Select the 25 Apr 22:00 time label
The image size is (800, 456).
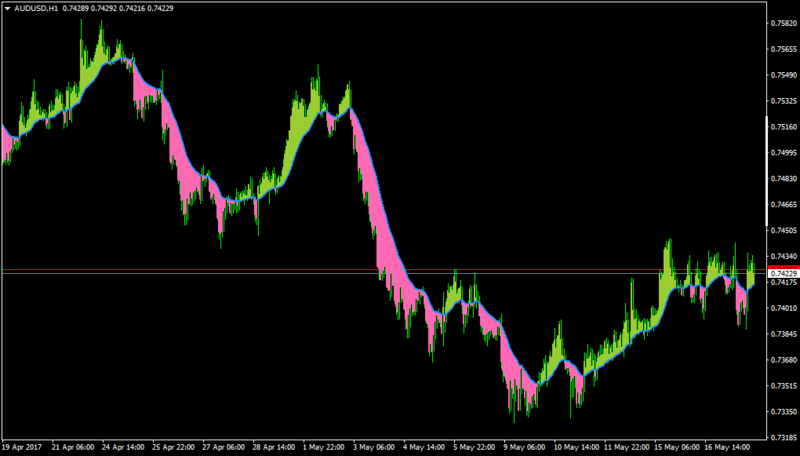point(173,447)
